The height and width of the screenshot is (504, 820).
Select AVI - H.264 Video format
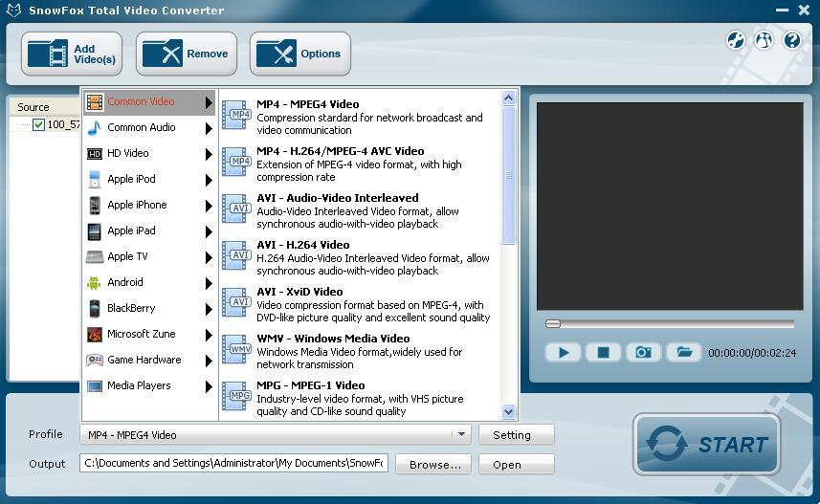(360, 257)
